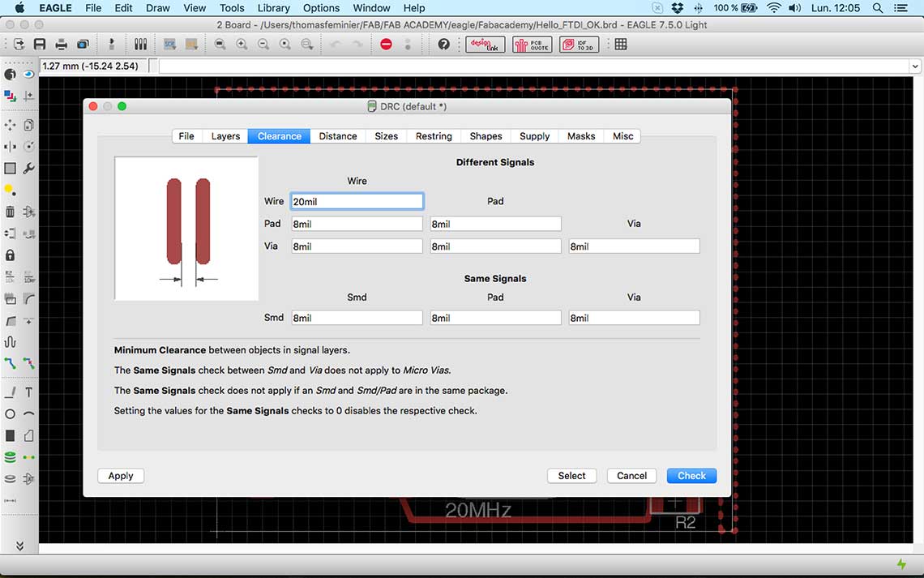Click the Same Signals Smd-to-Smd field

tap(357, 318)
